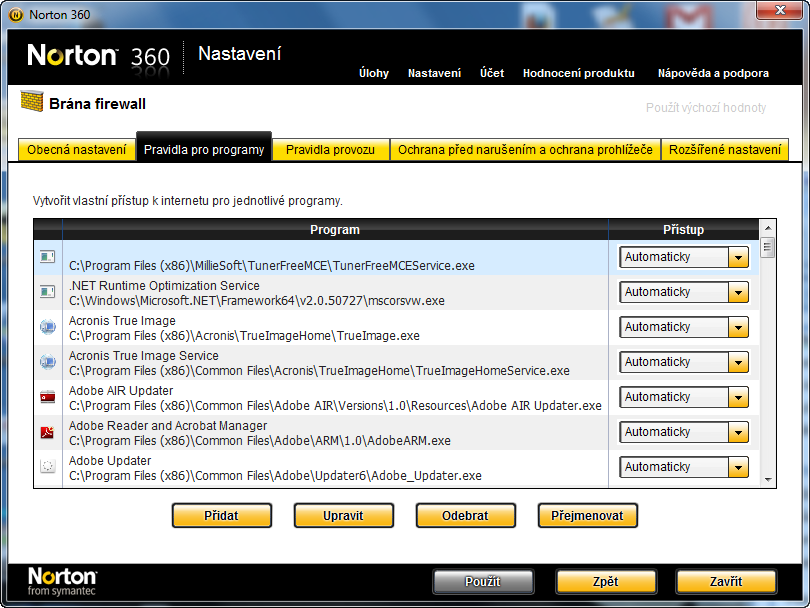
Task: Select the Adobe_Updater.exe path text
Action: [x=275, y=476]
